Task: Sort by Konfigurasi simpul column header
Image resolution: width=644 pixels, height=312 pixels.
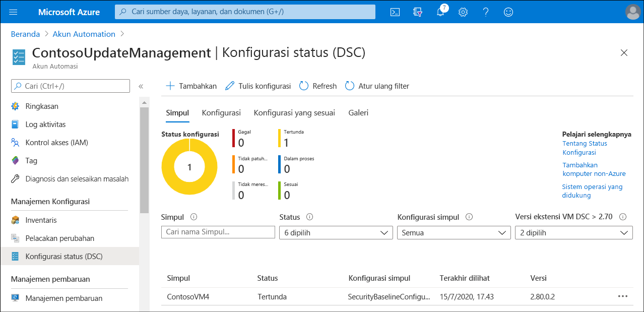Action: 379,278
